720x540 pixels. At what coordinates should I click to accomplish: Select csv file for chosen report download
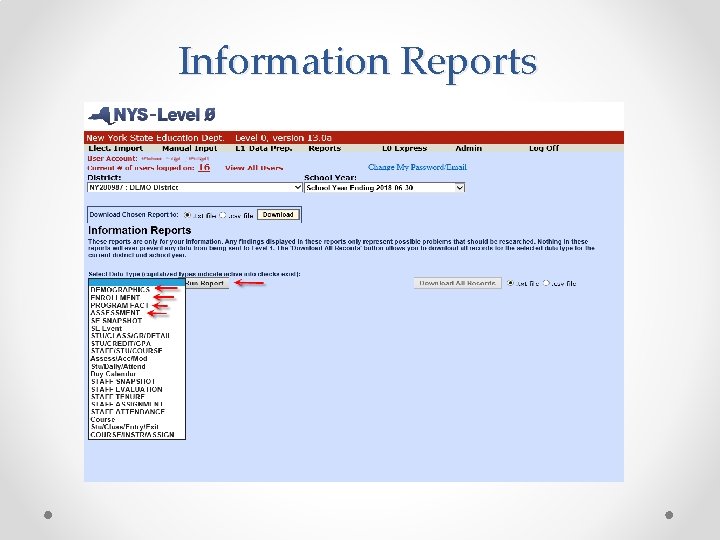[223, 215]
